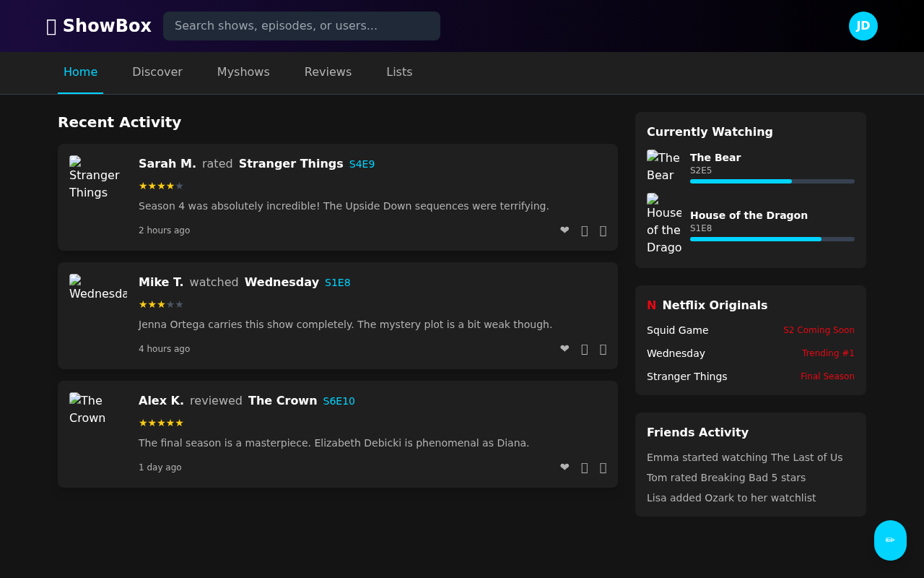Viewport: 924px width, 578px height.
Task: Open the Reviews section
Action: [328, 72]
